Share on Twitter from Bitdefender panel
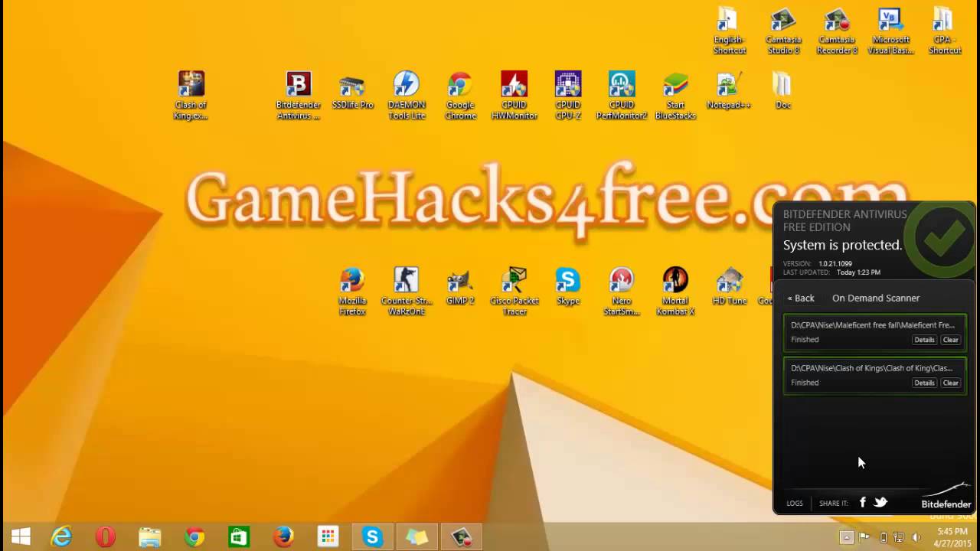Image resolution: width=980 pixels, height=551 pixels. point(880,502)
